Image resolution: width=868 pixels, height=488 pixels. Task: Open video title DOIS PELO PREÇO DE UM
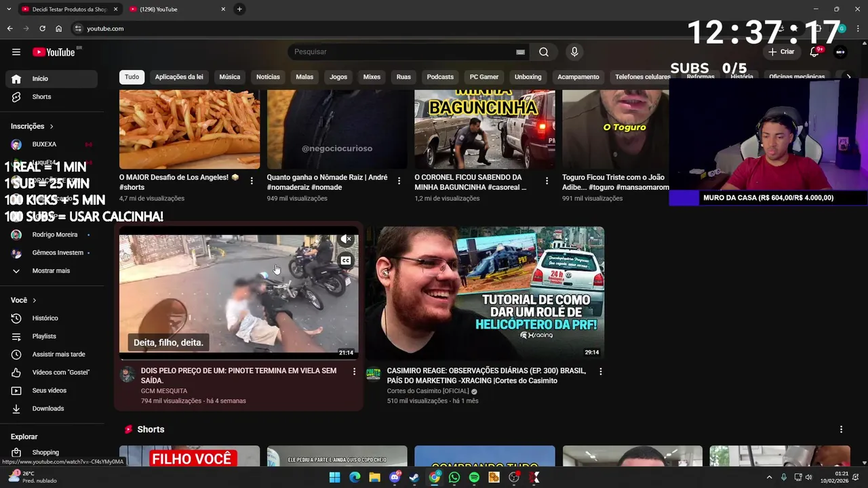click(239, 376)
